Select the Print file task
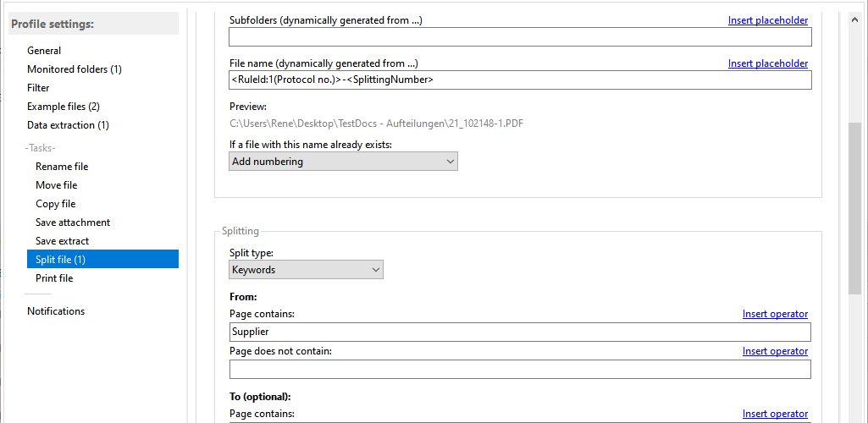The image size is (868, 423). [54, 278]
